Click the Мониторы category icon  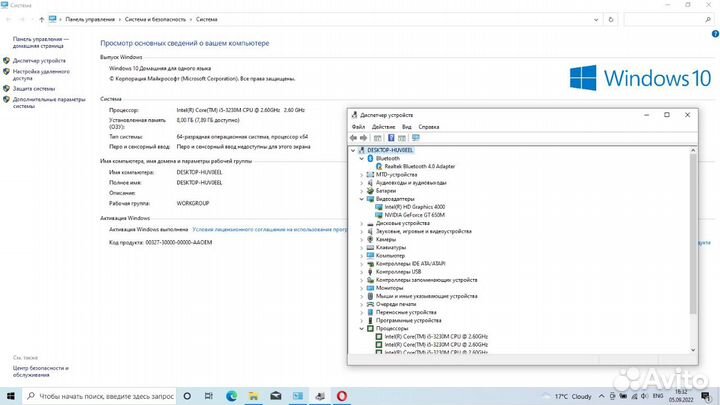370,288
